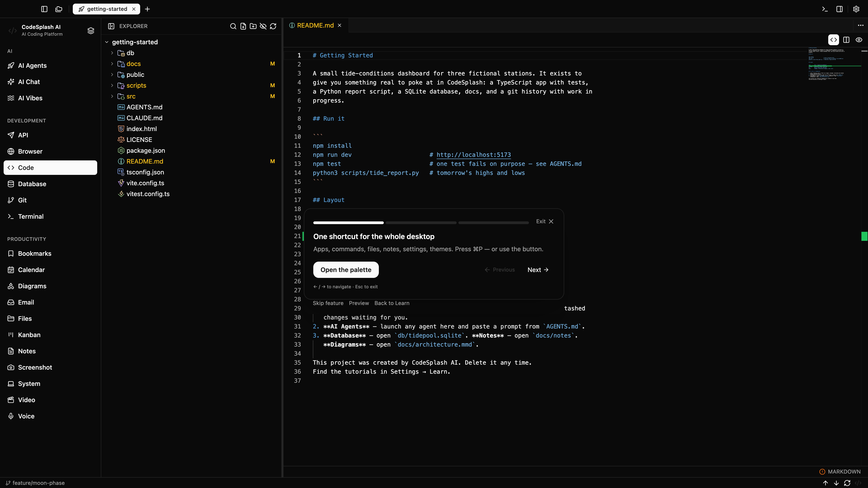Screen dimensions: 868x488
Task: Open the Email tool
Action: (x=50, y=302)
